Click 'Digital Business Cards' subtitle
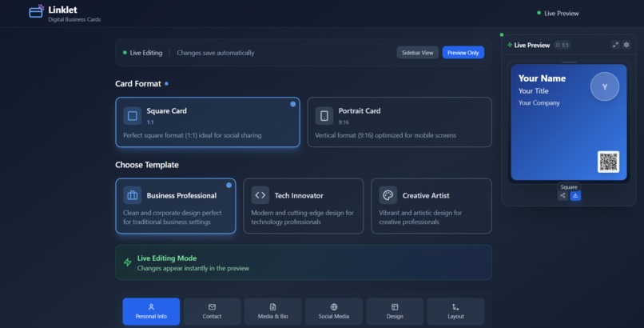 point(74,19)
